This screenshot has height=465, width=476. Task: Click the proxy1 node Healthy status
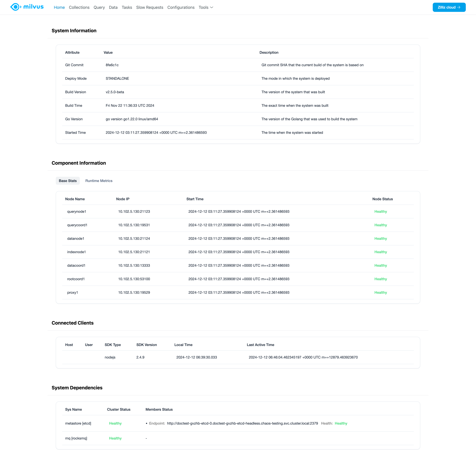pos(380,292)
